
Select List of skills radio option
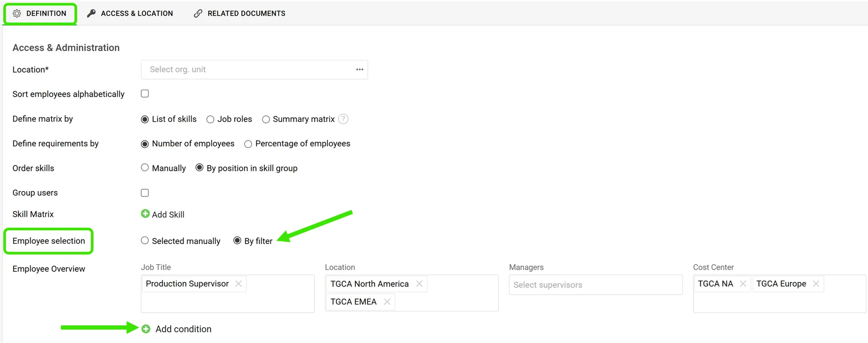145,119
